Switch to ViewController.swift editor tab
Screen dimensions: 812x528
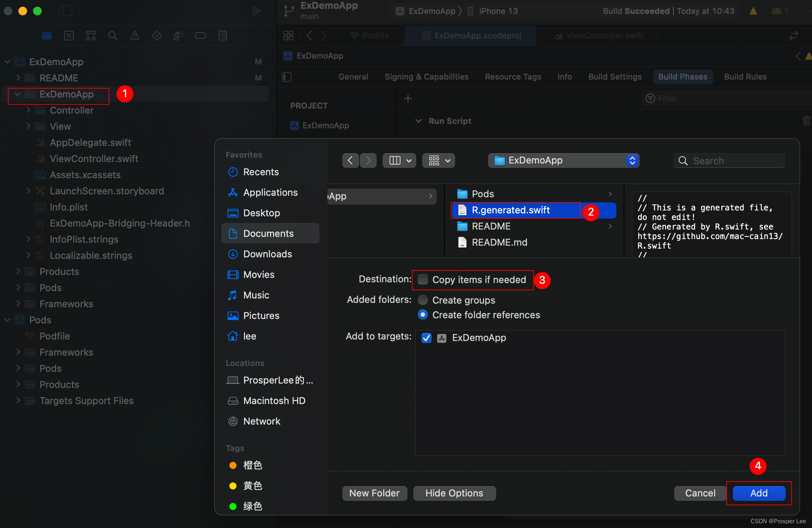coord(599,36)
